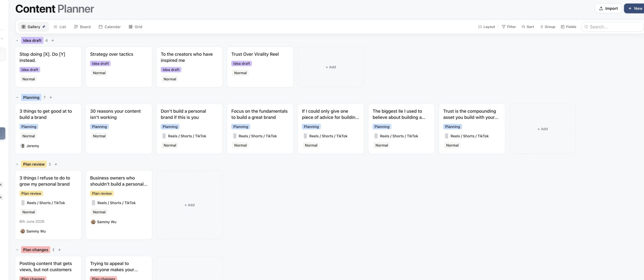
Task: Click the pin icon on Gallery tab
Action: 44,27
